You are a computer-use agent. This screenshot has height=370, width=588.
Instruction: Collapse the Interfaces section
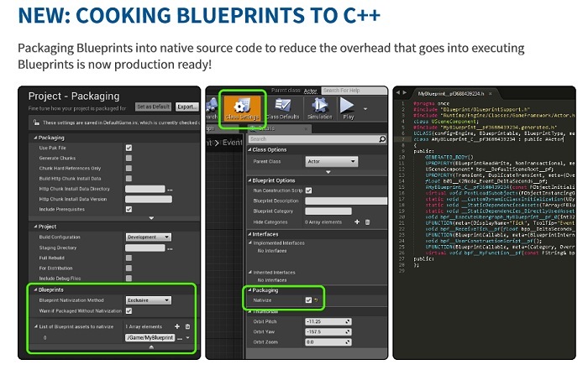[x=249, y=234]
